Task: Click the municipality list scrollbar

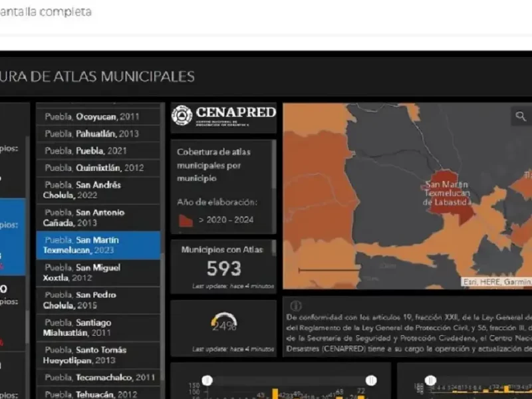Action: [x=162, y=315]
